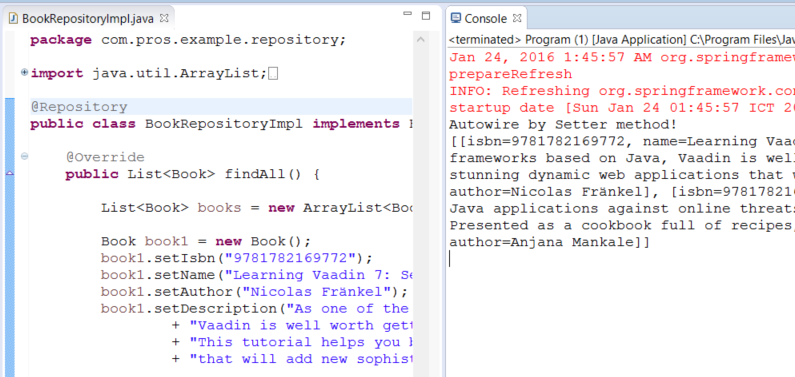Click "Autowire by Setter method!" console output
795x377 pixels.
pyautogui.click(x=563, y=125)
